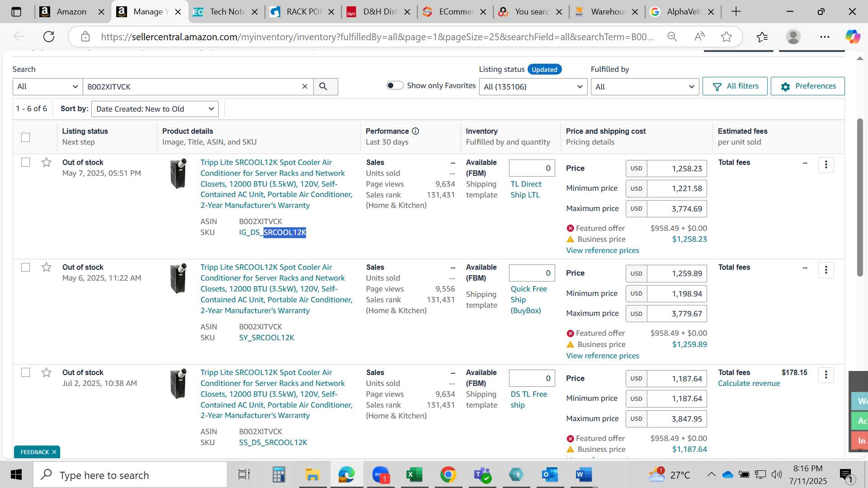Screen dimensions: 868x488
Task: Open TL Direct Ship LTL template link
Action: 526,189
